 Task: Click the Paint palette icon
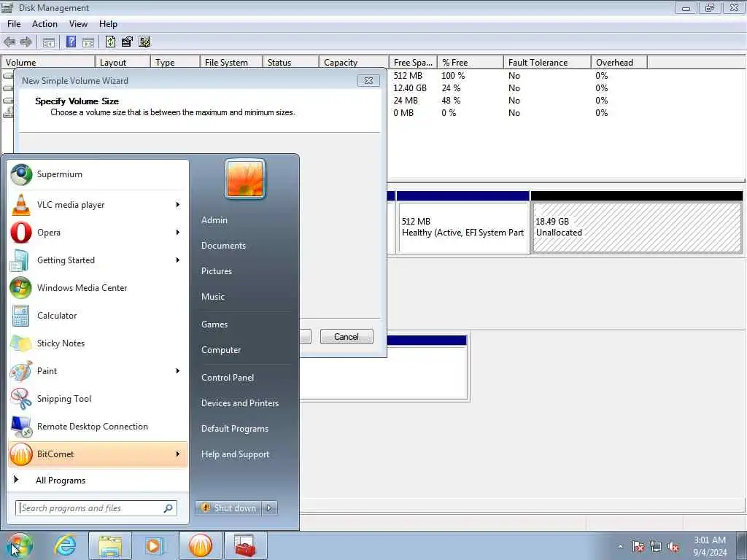point(21,371)
